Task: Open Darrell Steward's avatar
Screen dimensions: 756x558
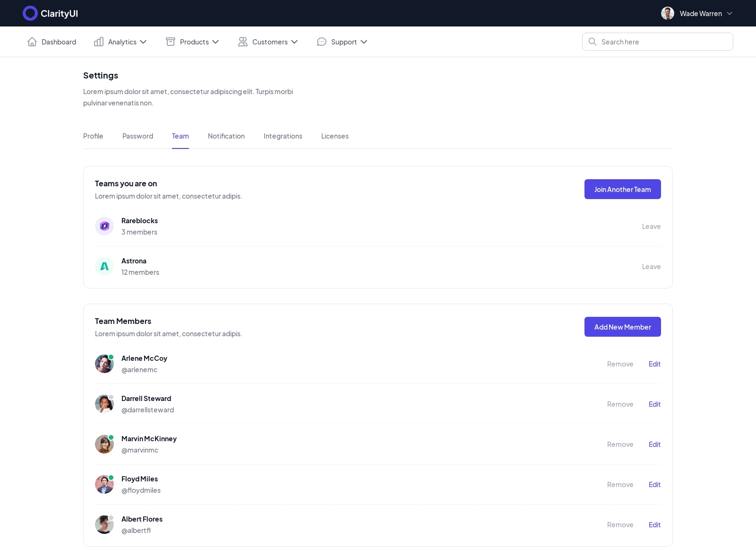Action: (104, 404)
